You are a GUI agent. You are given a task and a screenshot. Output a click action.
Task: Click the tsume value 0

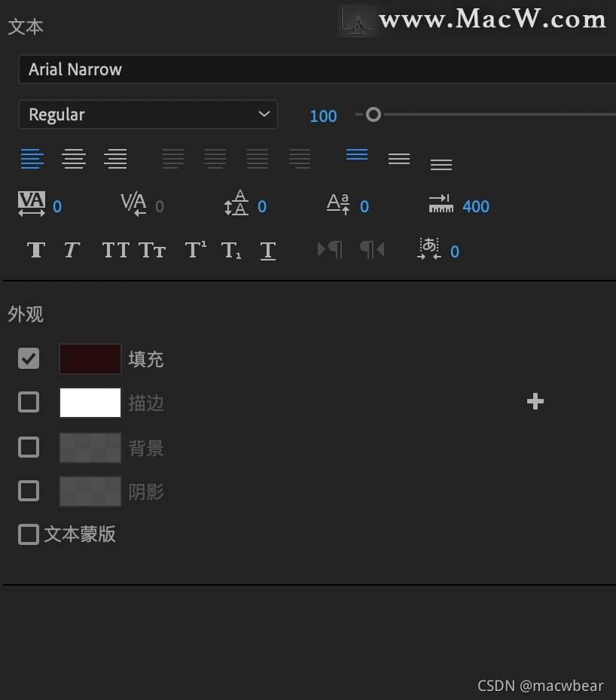(455, 252)
